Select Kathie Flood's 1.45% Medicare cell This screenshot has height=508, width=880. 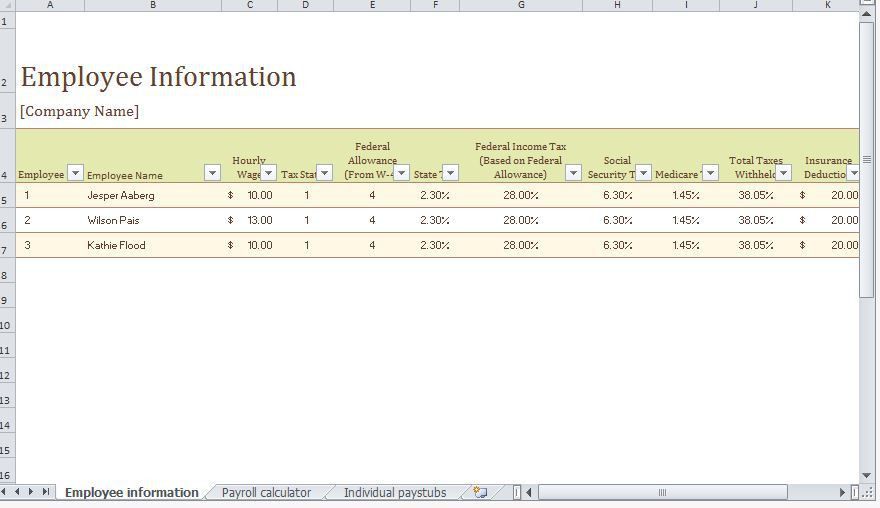point(686,245)
